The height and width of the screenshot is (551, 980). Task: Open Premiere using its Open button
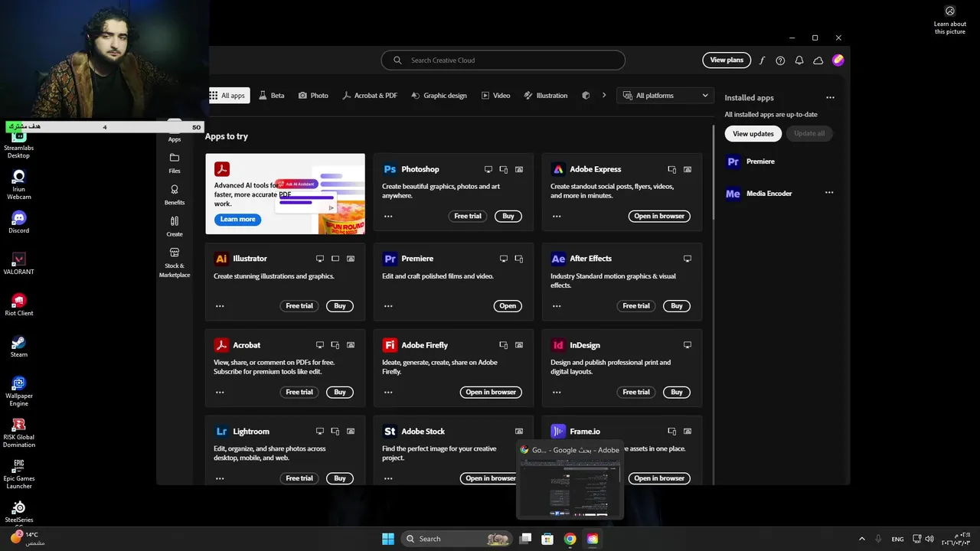pyautogui.click(x=508, y=306)
